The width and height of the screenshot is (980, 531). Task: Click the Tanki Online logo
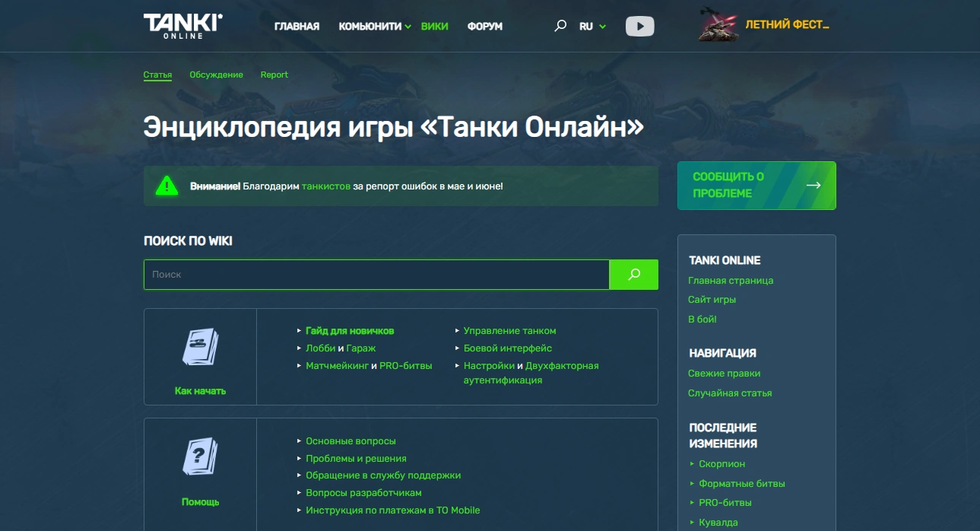click(x=182, y=25)
